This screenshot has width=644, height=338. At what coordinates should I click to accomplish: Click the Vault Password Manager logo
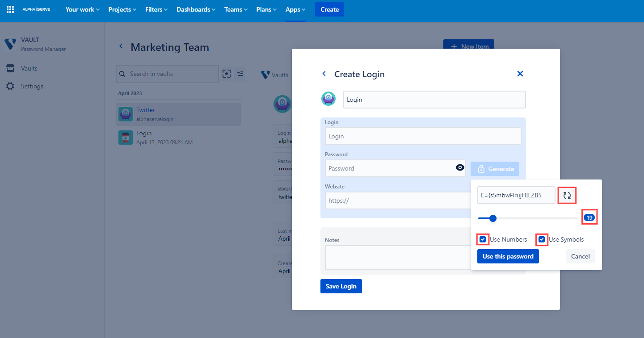click(10, 44)
